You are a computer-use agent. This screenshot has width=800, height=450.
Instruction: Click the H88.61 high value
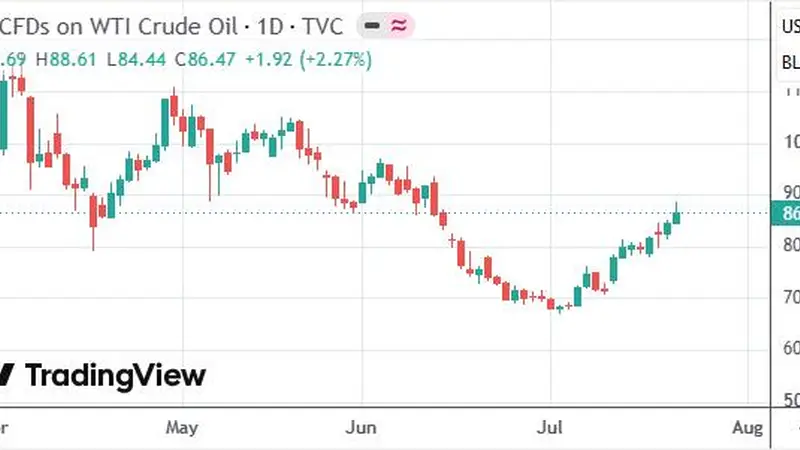(x=66, y=60)
